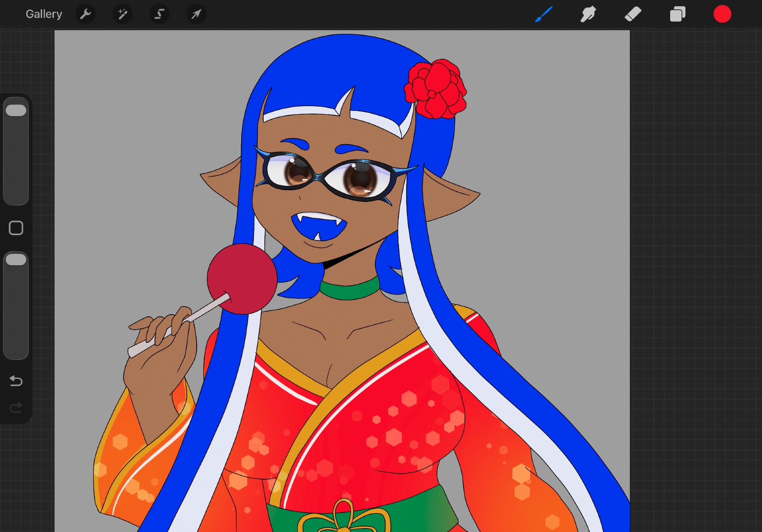The height and width of the screenshot is (532, 762).
Task: Click lower track of brush size slider
Action: tap(16, 175)
